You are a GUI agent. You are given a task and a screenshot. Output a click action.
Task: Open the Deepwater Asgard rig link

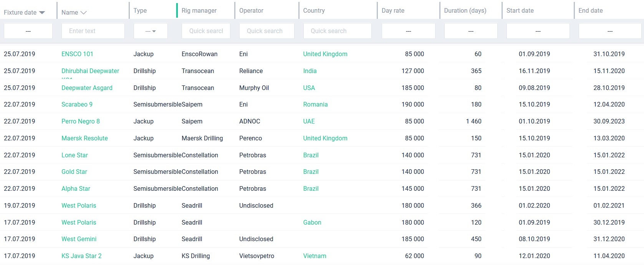(87, 88)
